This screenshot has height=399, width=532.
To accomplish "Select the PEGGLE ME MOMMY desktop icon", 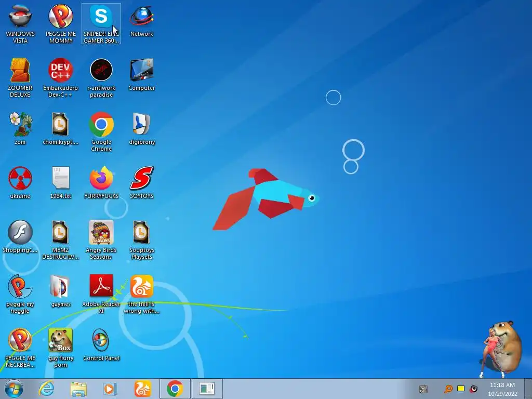I will pos(61,24).
